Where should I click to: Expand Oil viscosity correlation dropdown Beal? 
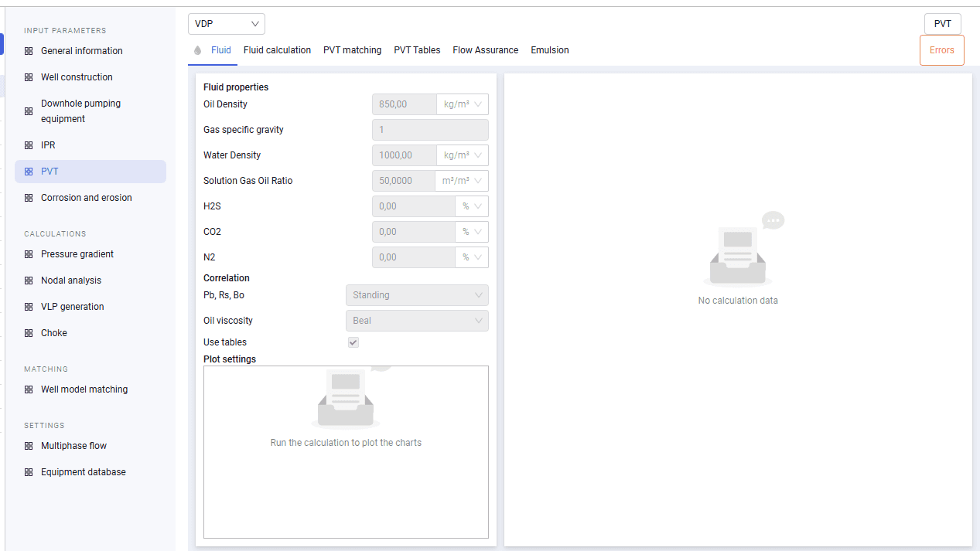[417, 321]
